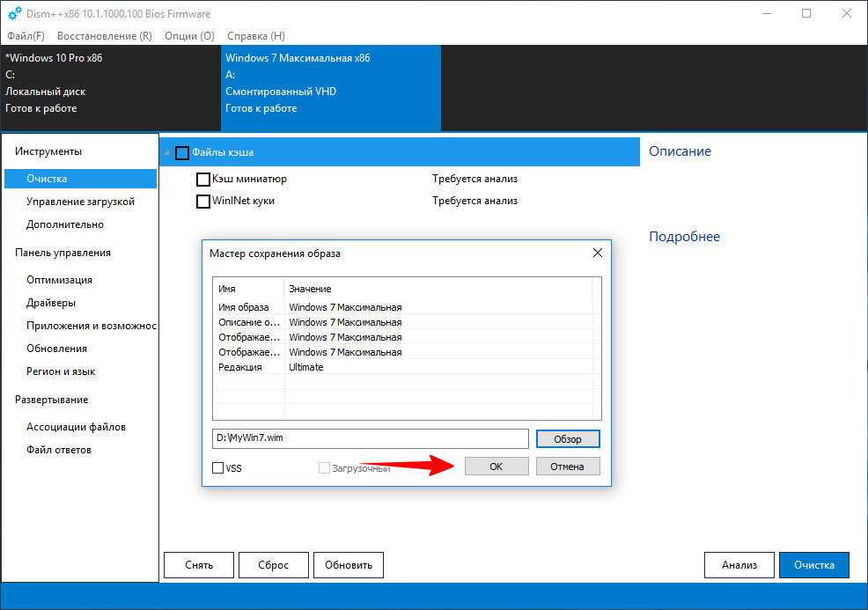Select the Windows 7 Максимальная x86 image tile

pos(331,88)
